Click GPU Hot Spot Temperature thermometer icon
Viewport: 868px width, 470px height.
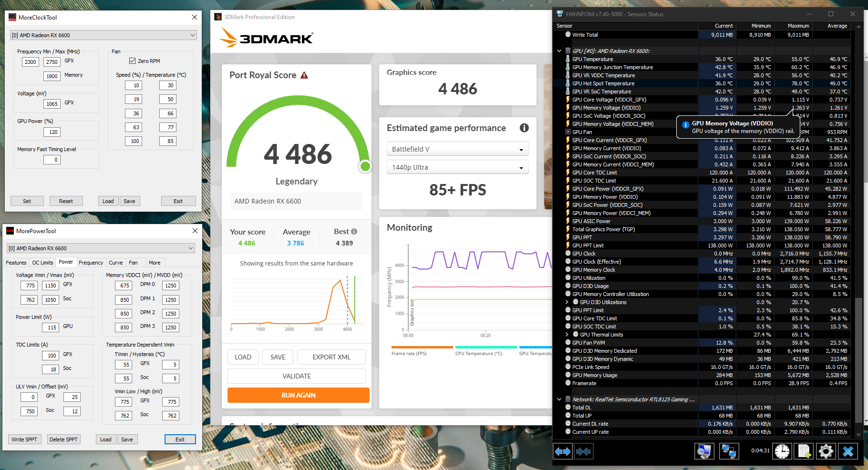coord(568,83)
